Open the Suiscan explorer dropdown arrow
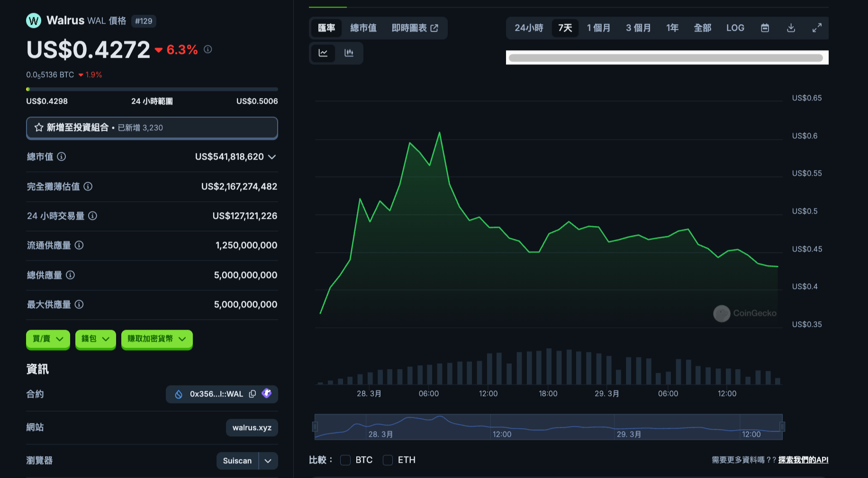 click(x=268, y=461)
